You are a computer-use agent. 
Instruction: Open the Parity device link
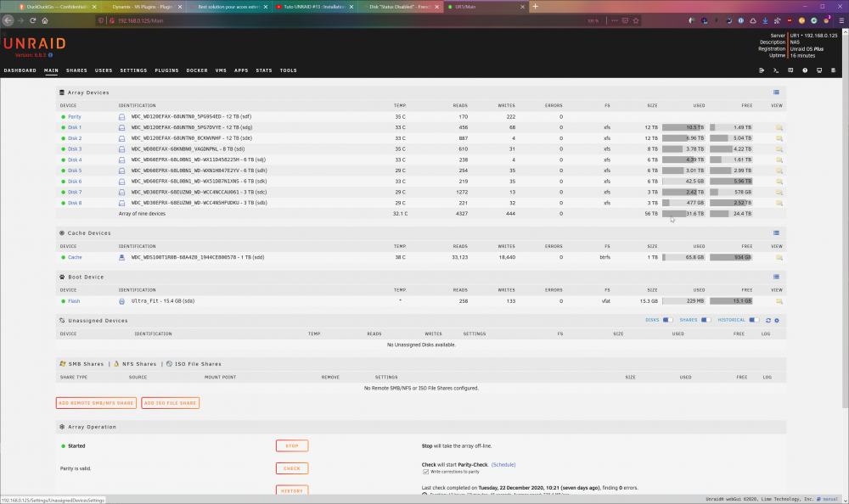pos(75,117)
